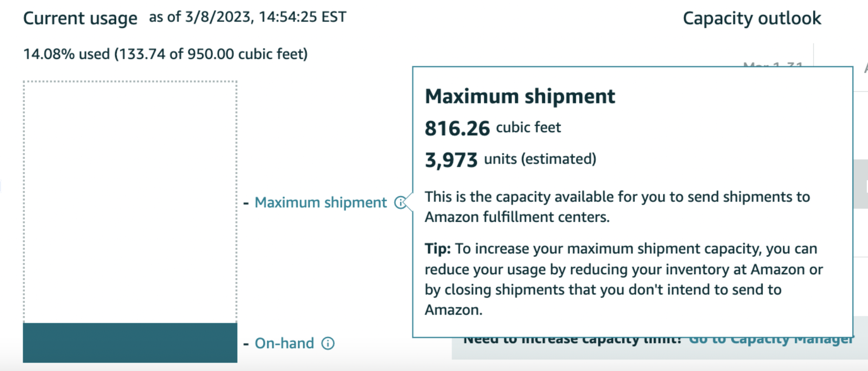This screenshot has width=868, height=371.
Task: Click the Maximum shipment info icon
Action: [x=400, y=203]
